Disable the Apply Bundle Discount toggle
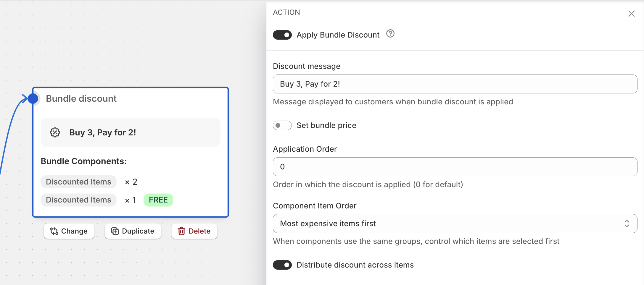 coord(282,35)
